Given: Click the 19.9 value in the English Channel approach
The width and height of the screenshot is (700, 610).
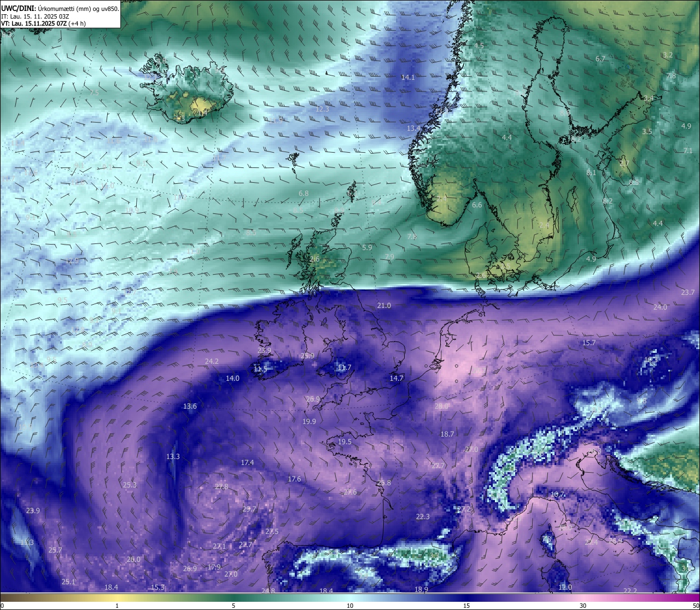Looking at the screenshot, I should click(x=309, y=422).
